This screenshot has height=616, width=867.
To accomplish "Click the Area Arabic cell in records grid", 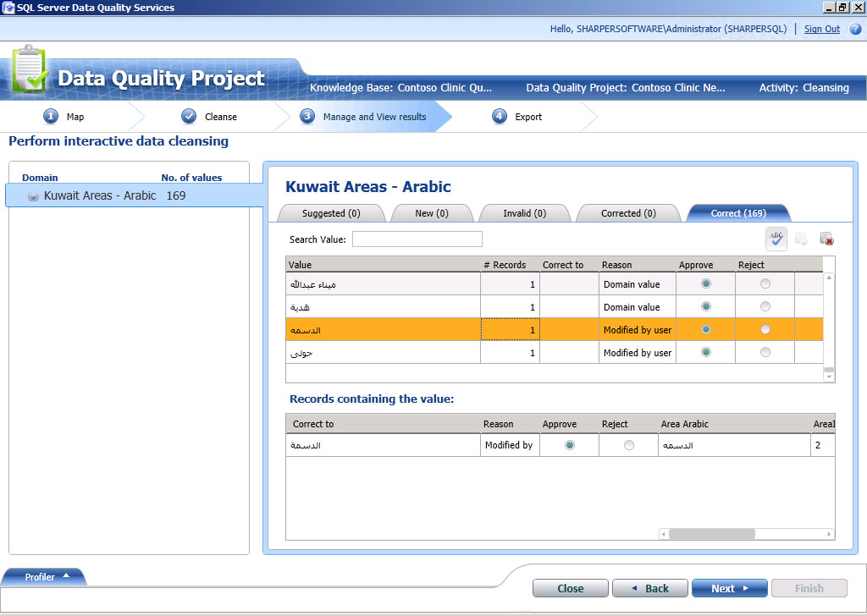I will point(734,445).
